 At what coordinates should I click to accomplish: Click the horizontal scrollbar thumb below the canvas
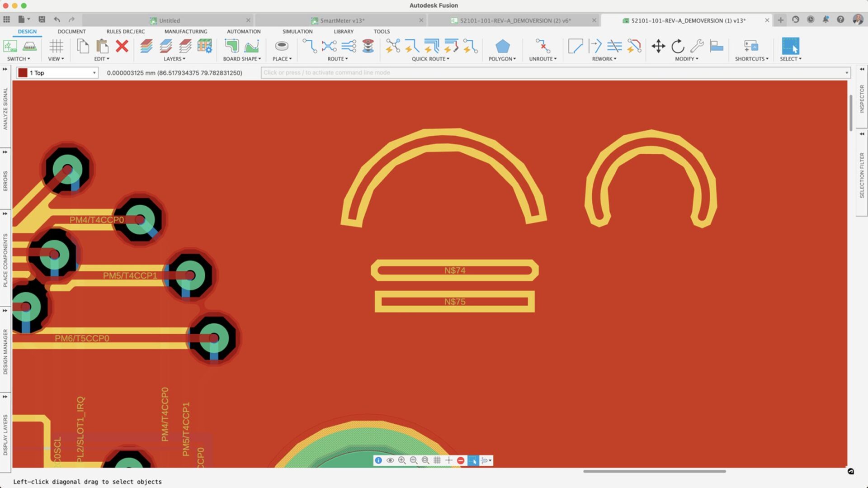[654, 471]
